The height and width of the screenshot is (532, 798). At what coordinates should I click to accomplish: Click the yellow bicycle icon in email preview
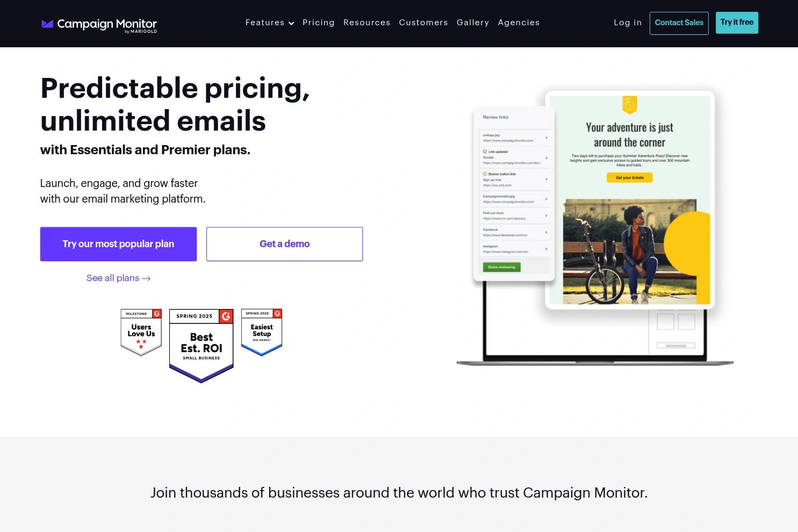click(x=629, y=104)
